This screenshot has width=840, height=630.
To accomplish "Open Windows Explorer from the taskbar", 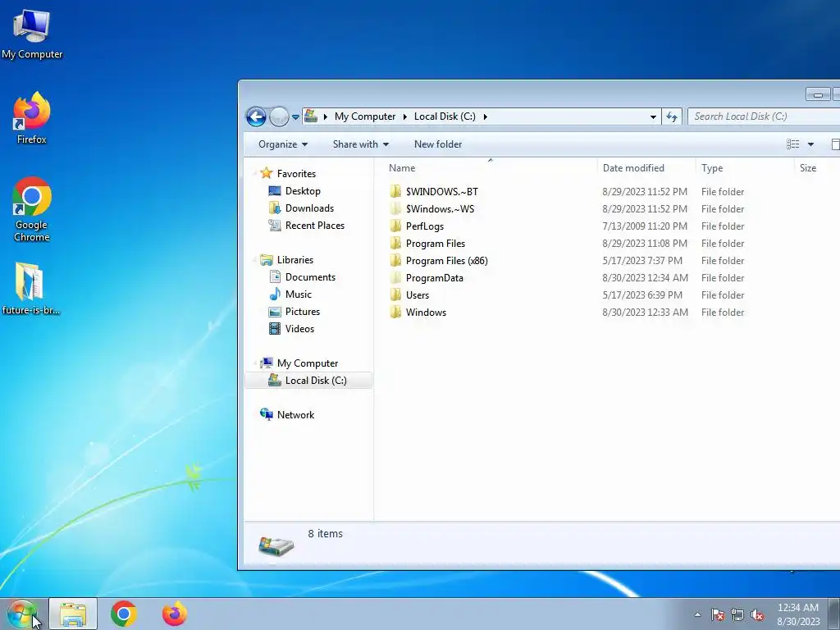I will coord(73,614).
